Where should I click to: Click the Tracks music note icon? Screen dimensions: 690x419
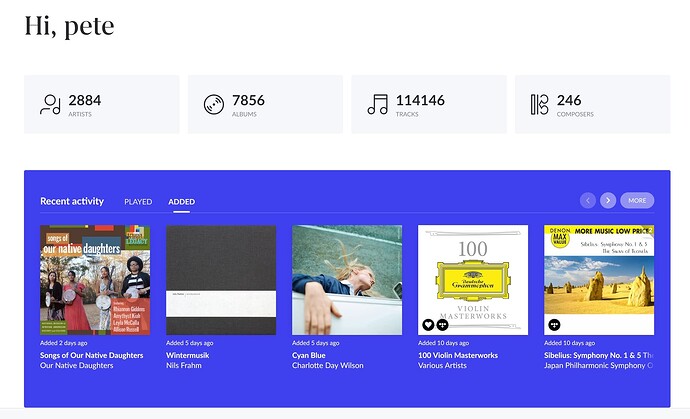(378, 104)
